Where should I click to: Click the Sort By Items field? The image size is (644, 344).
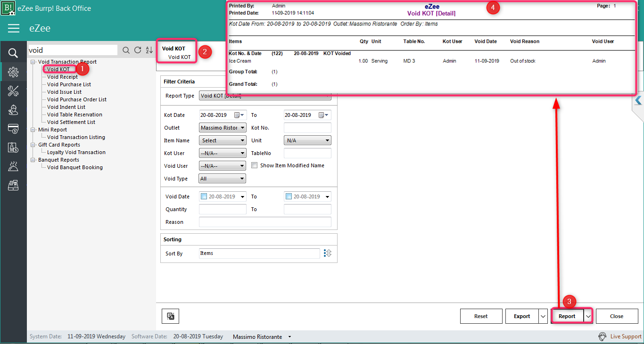click(259, 254)
